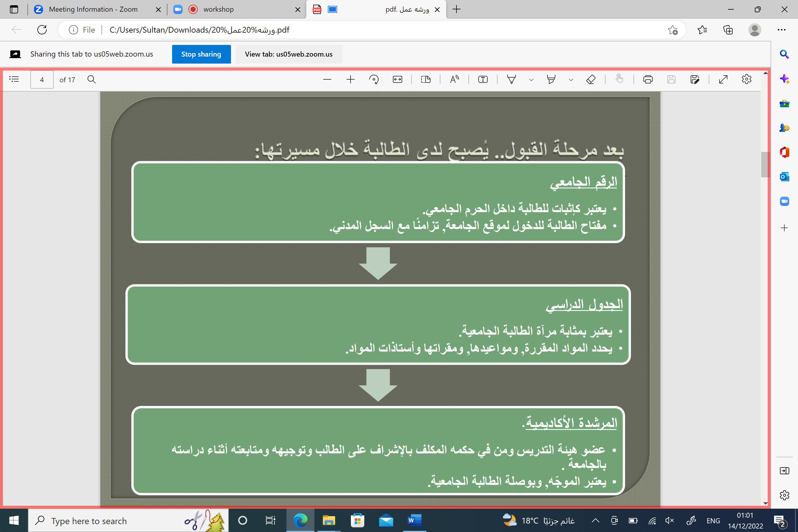798x532 pixels.
Task: Click the fit to width icon
Action: (397, 79)
